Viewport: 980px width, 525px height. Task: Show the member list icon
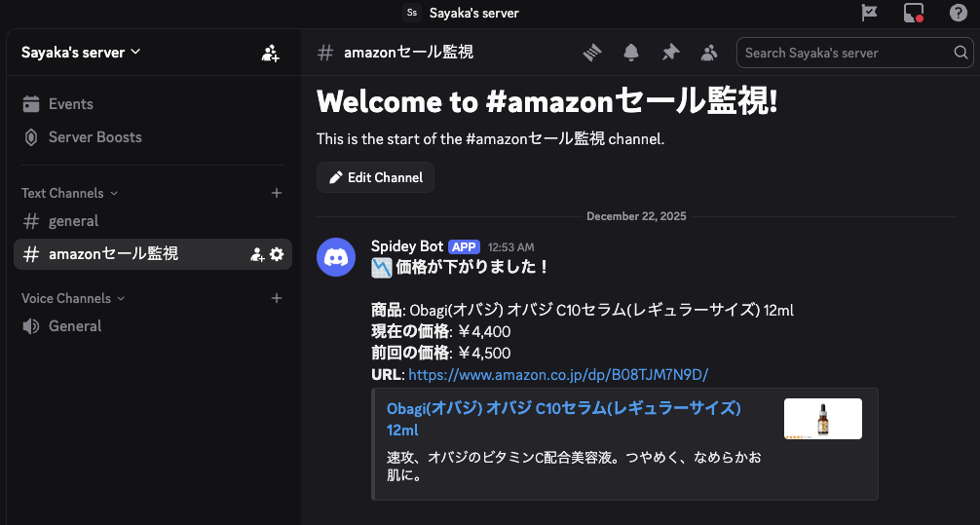[x=709, y=54]
